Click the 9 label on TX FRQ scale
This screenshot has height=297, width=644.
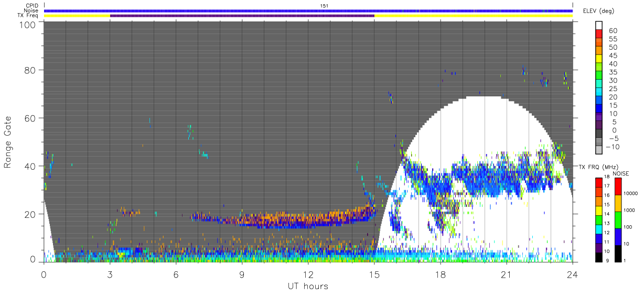608,260
